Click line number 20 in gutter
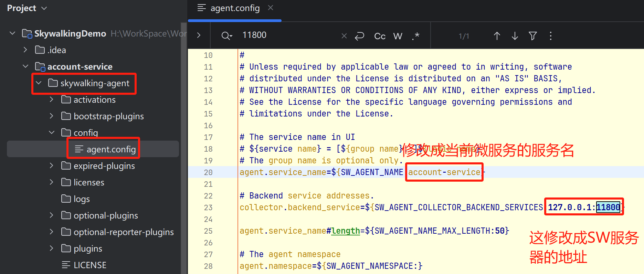The height and width of the screenshot is (274, 644). pyautogui.click(x=208, y=172)
